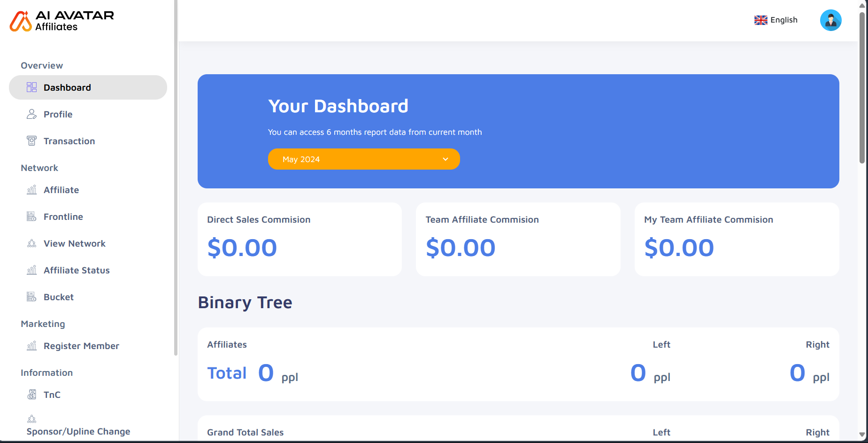Click the Affiliate Status chart icon
This screenshot has height=443, width=868.
click(31, 270)
